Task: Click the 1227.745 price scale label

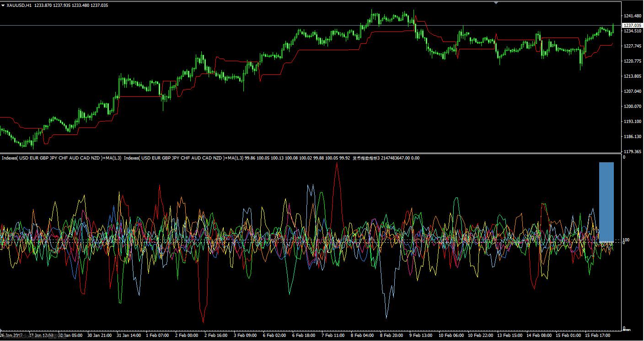Action: pos(632,46)
